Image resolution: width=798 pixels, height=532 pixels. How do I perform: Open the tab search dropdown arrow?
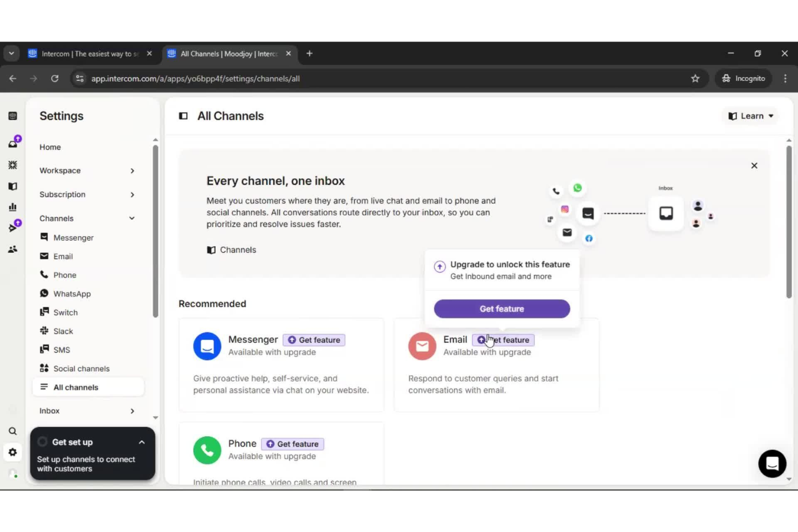click(11, 53)
